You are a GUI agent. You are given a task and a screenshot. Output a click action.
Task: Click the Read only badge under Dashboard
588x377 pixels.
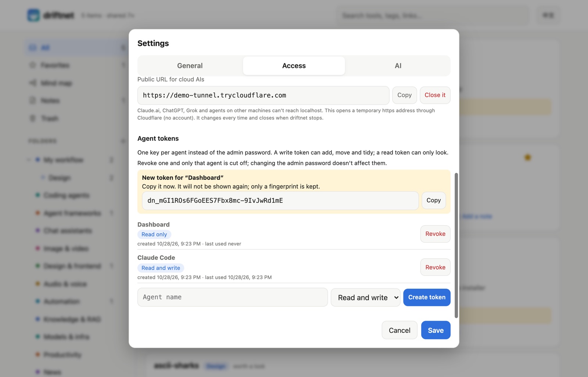pyautogui.click(x=154, y=234)
